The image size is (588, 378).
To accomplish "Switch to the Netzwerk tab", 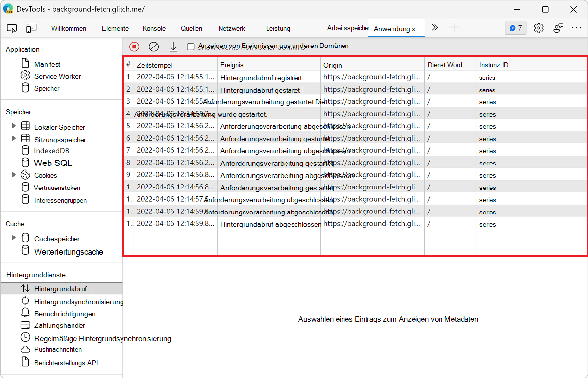I will [232, 28].
